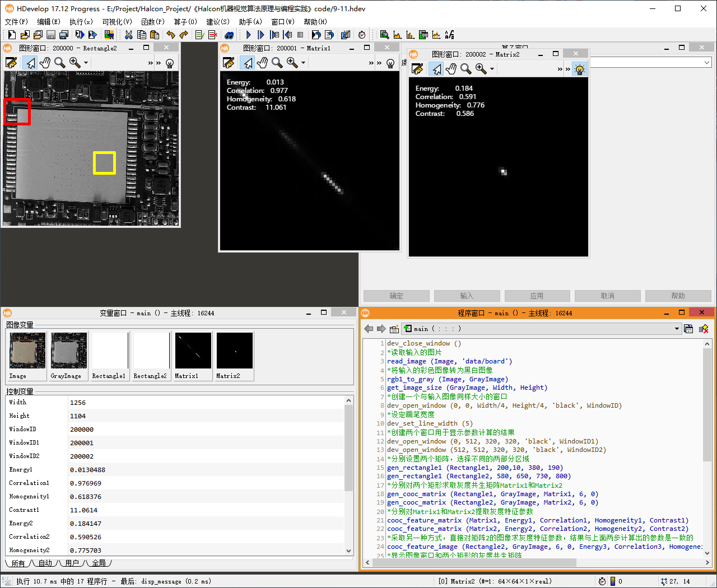Switch to the 用户 variable tab
This screenshot has height=588, width=717.
pyautogui.click(x=72, y=563)
